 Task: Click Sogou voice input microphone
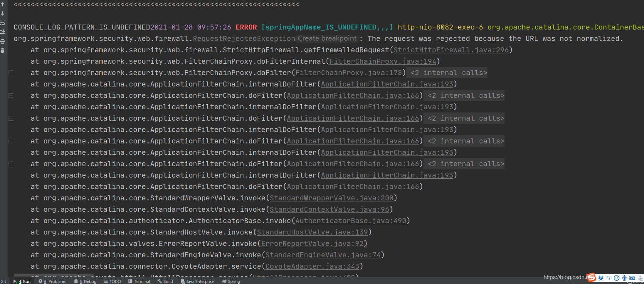[x=624, y=278]
